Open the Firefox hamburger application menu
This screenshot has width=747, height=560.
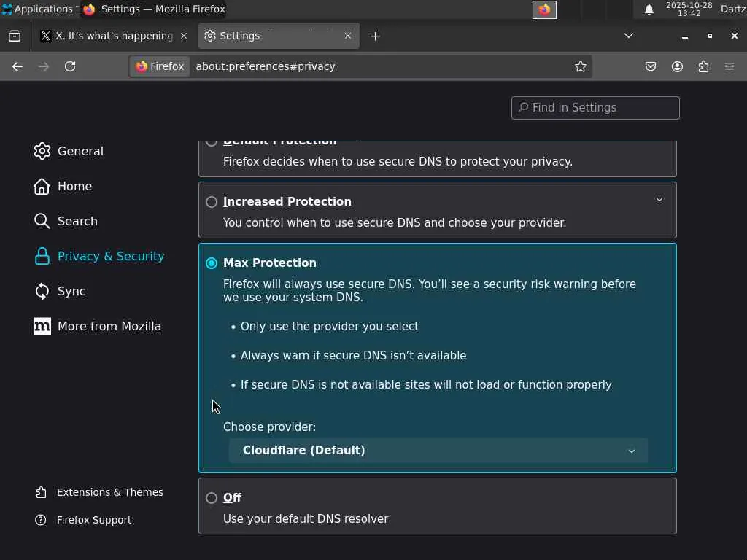[729, 66]
